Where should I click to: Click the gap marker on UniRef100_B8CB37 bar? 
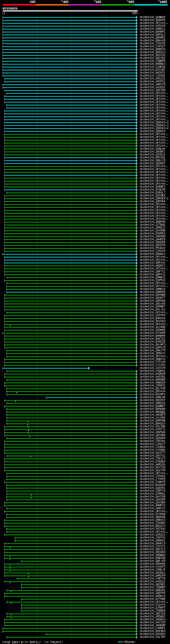point(15,401)
